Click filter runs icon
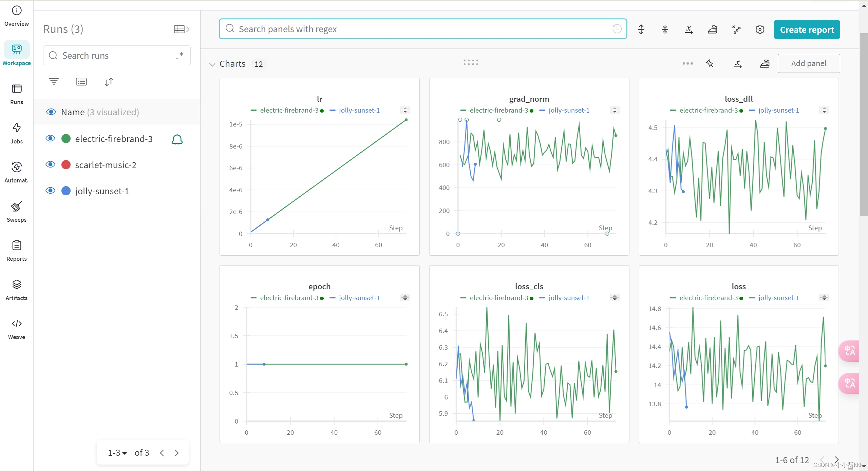Viewport: 868px width, 471px height. (x=54, y=82)
